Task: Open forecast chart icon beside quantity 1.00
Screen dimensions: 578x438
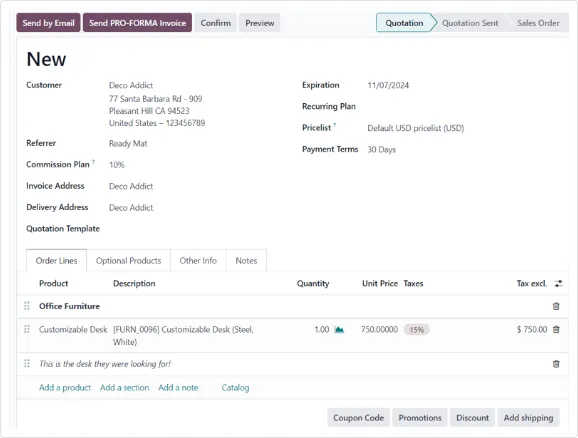Action: (339, 329)
